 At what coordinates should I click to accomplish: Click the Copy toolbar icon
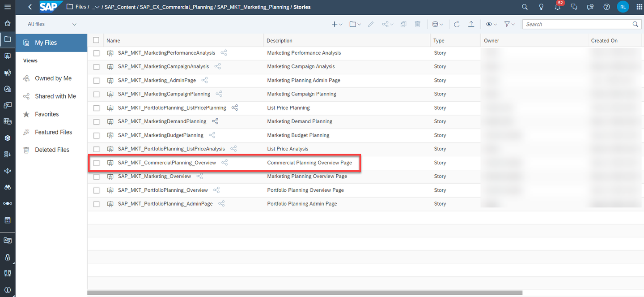(x=403, y=24)
